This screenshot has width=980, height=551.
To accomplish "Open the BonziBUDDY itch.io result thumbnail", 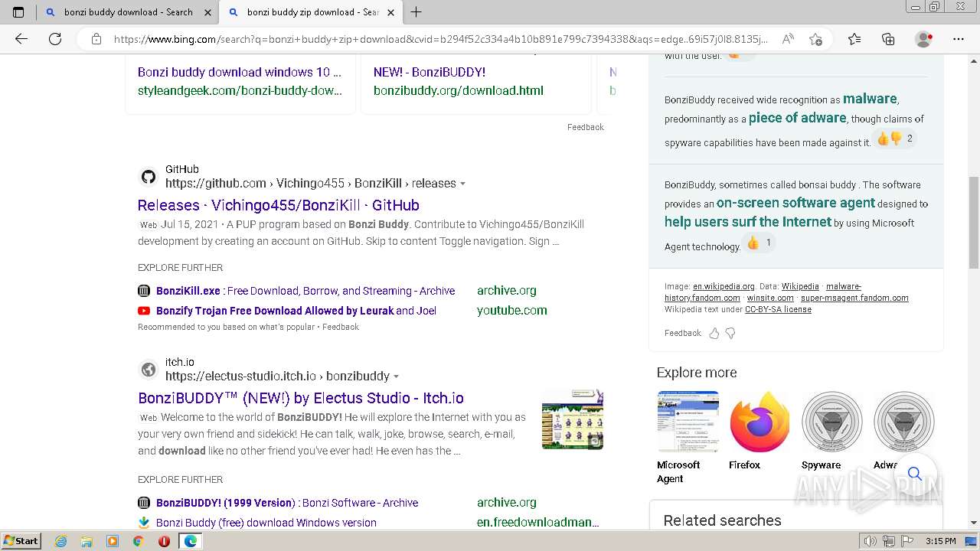I will 573,419.
